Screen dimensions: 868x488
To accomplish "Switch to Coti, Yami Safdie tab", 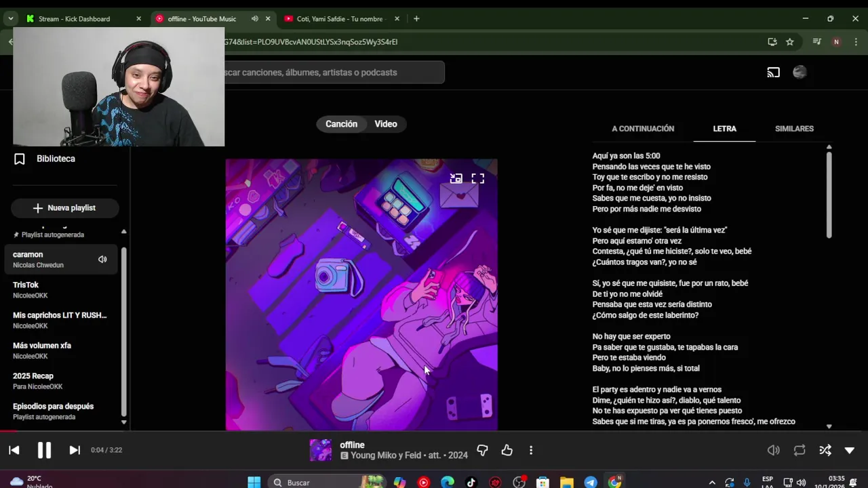I will (342, 19).
